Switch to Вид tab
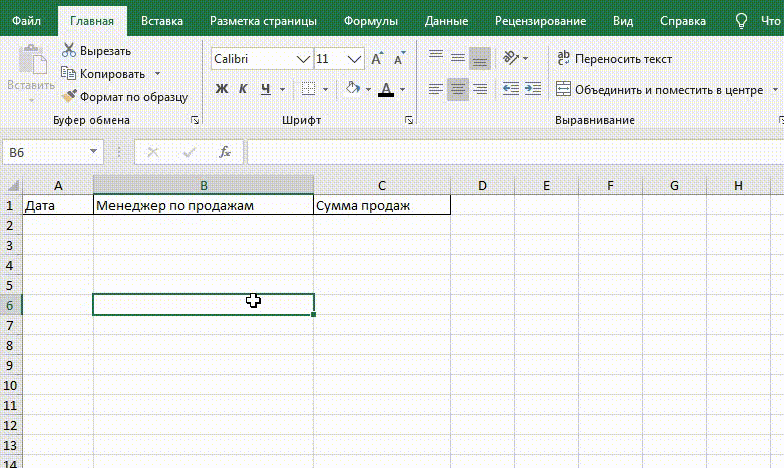 pyautogui.click(x=623, y=21)
